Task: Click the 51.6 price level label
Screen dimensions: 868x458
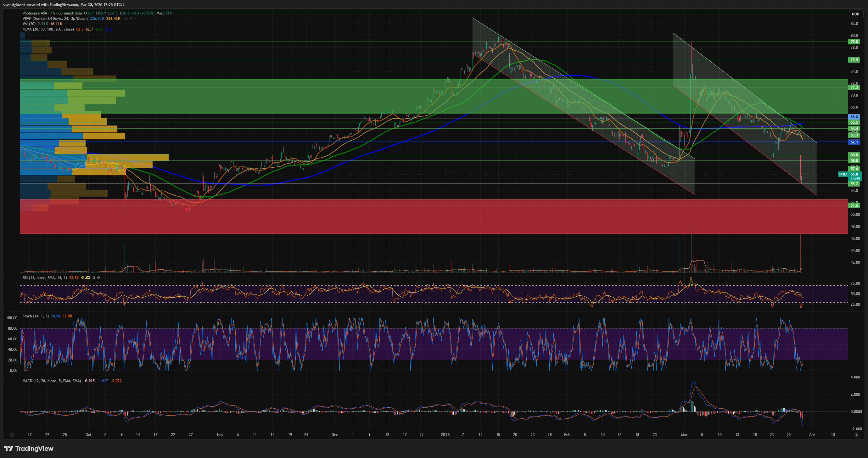Action: coord(854,205)
